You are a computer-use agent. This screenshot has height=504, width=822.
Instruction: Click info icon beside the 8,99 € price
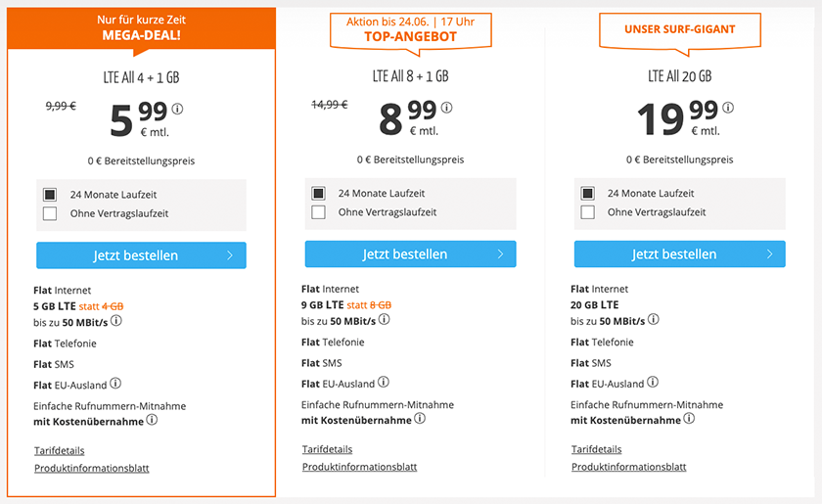446,109
